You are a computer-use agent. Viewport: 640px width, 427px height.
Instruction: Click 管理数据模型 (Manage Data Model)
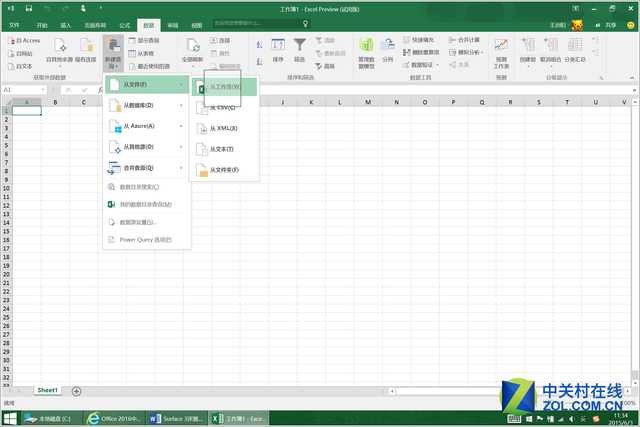tap(367, 53)
